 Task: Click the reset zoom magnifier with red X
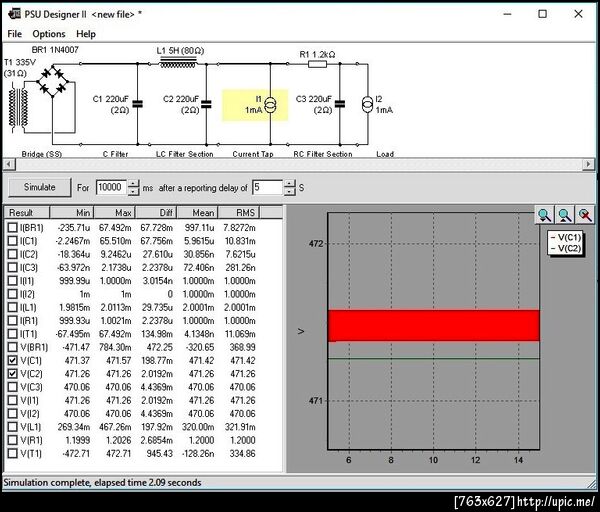[585, 215]
